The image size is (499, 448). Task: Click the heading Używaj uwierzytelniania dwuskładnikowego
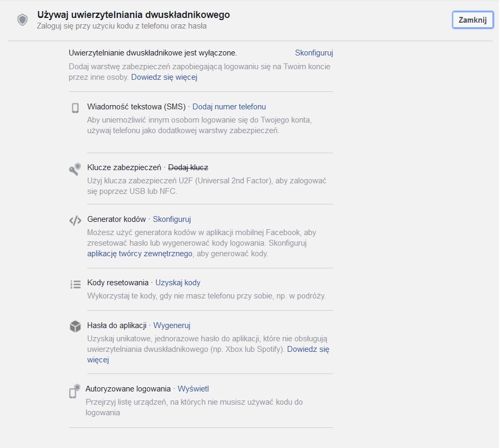tap(133, 15)
